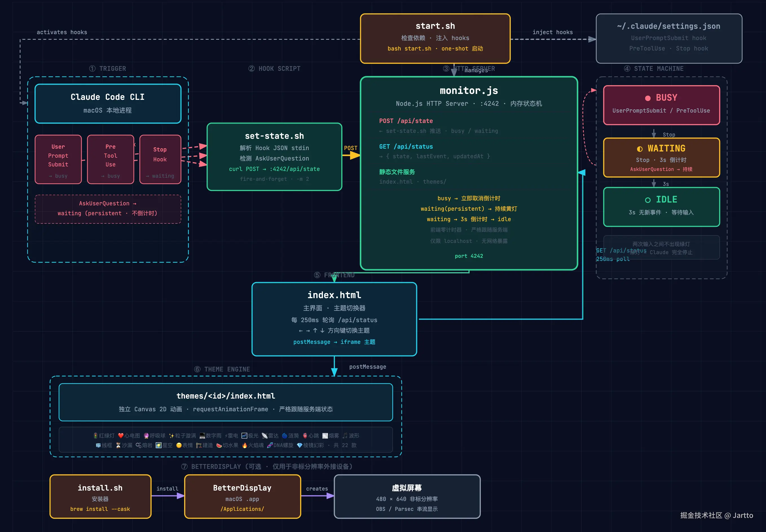Click the 'start.sh' box title
The image size is (766, 532).
[435, 26]
